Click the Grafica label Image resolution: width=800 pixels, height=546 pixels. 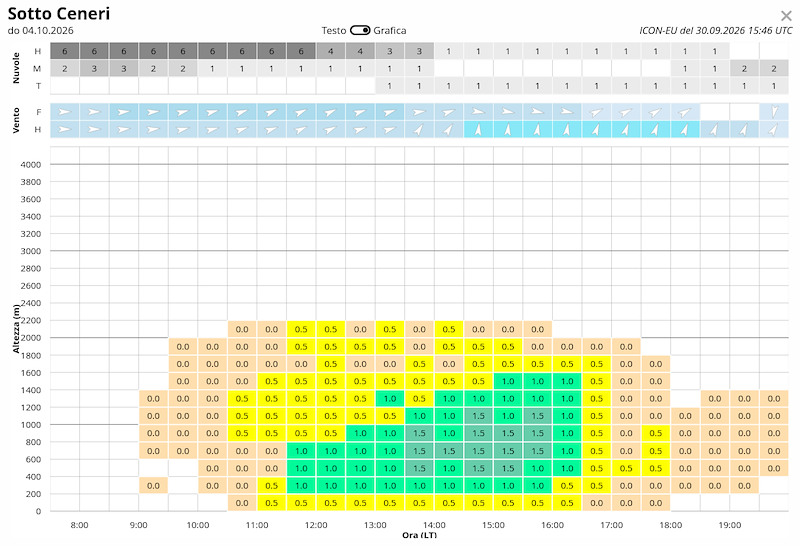pyautogui.click(x=390, y=31)
